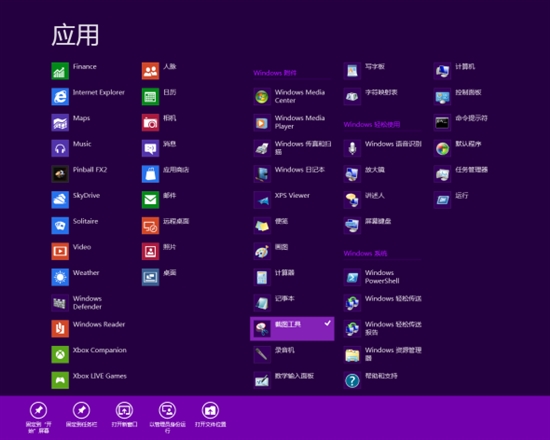The width and height of the screenshot is (550, 440).
Task: Choose Open new window (打开新窗口)
Action: (x=125, y=415)
